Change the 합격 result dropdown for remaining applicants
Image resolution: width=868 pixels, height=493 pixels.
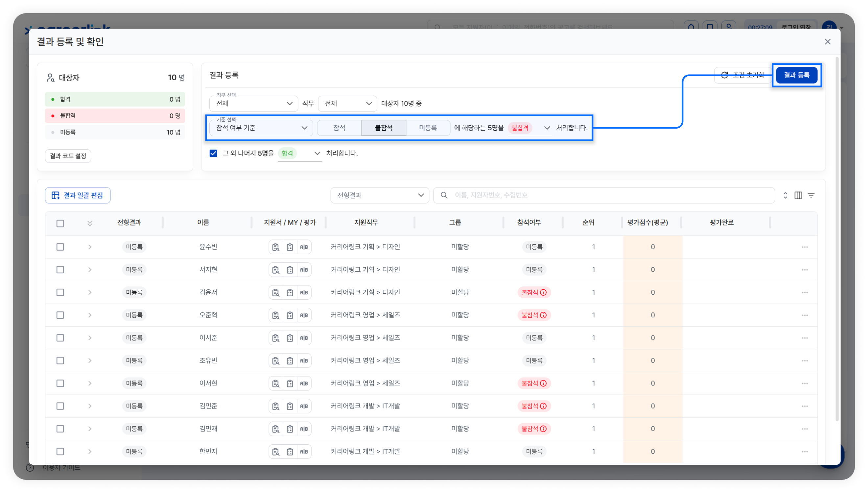(300, 153)
